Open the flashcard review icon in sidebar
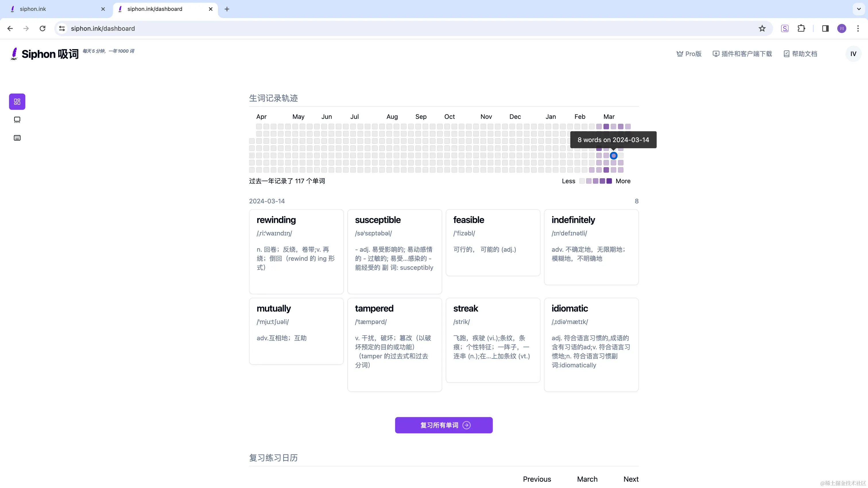868x488 pixels. (17, 120)
